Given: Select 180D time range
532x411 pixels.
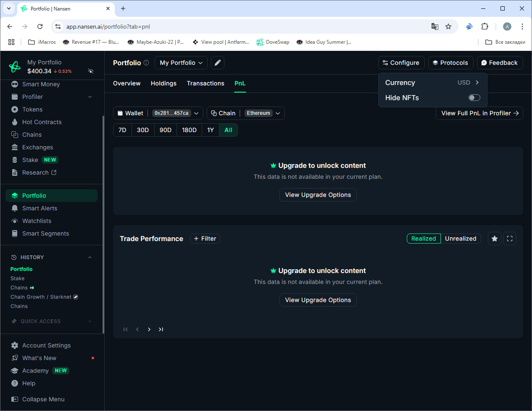Looking at the screenshot, I should (x=189, y=130).
